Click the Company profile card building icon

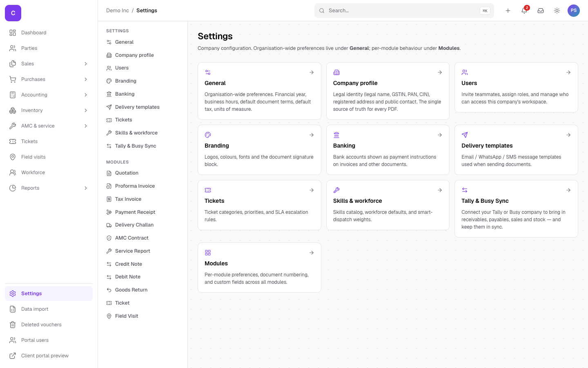336,72
